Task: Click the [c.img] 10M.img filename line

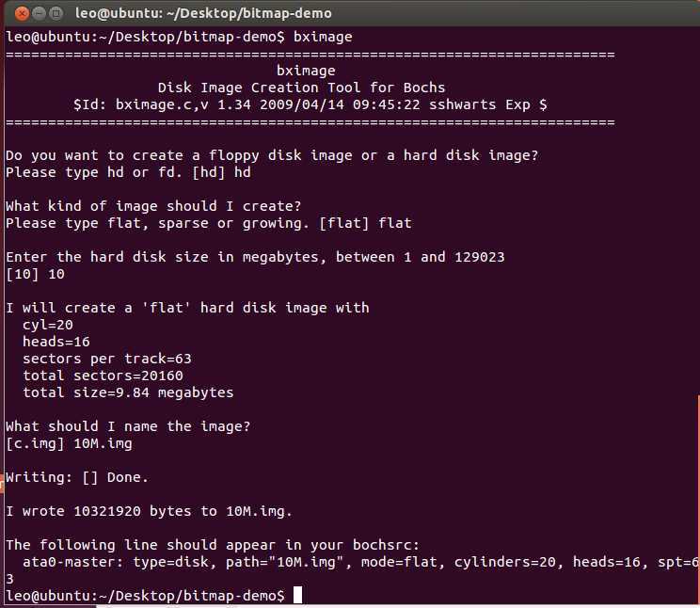Action: (x=69, y=443)
